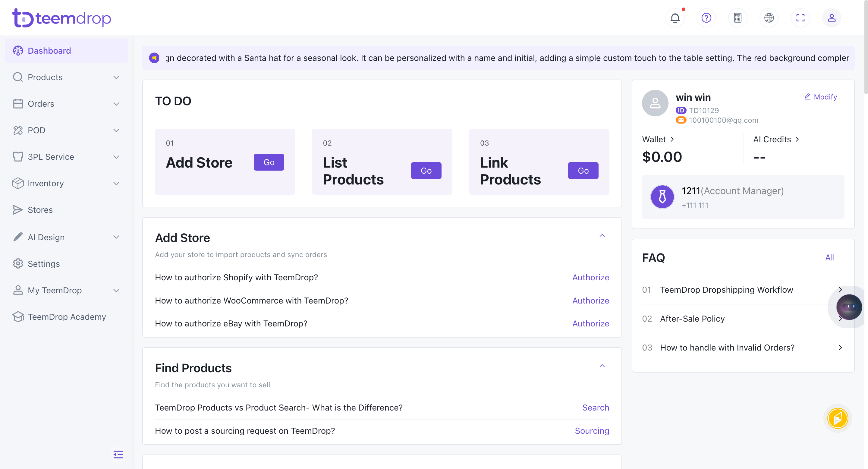Click the account ID TD10129
This screenshot has width=868, height=469.
coord(703,111)
